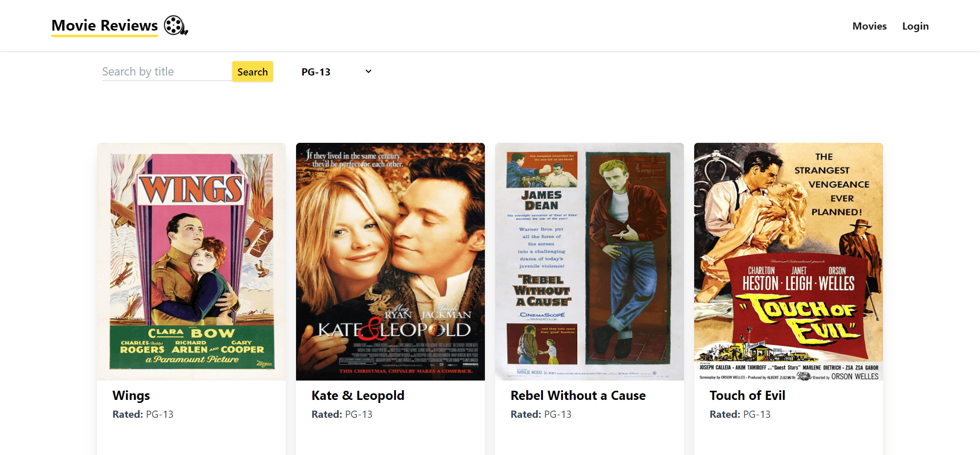980x455 pixels.
Task: Click the rating under Touch of Evil
Action: [x=740, y=414]
